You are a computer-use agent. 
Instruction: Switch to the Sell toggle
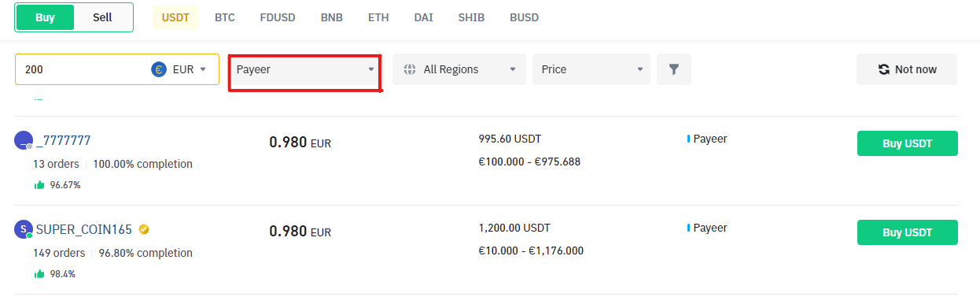102,17
